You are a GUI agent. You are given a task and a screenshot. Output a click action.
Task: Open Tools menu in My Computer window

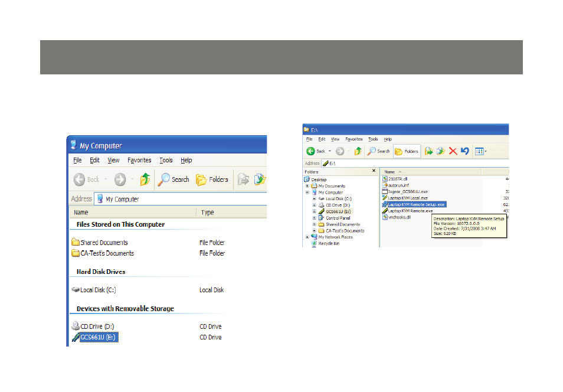pos(166,160)
